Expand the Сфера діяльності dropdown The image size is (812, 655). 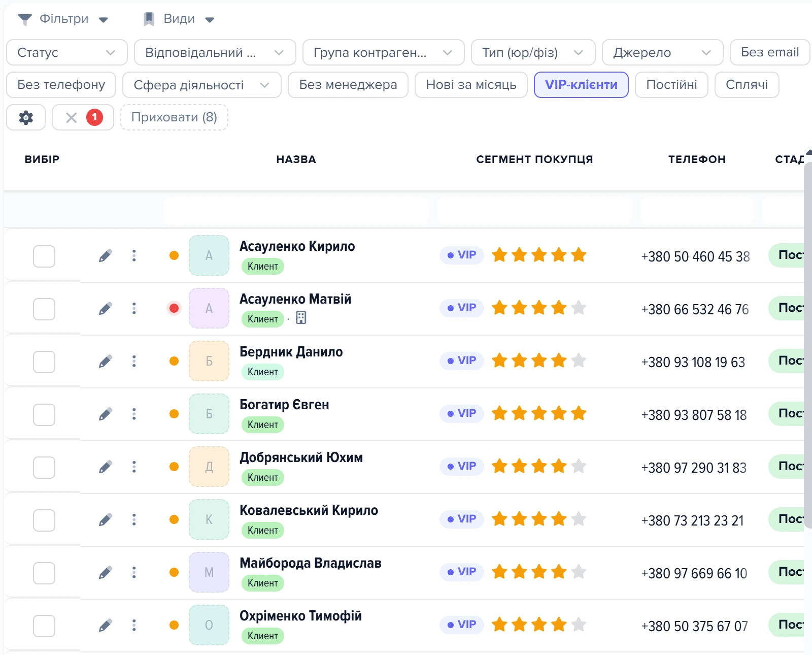[x=202, y=85]
